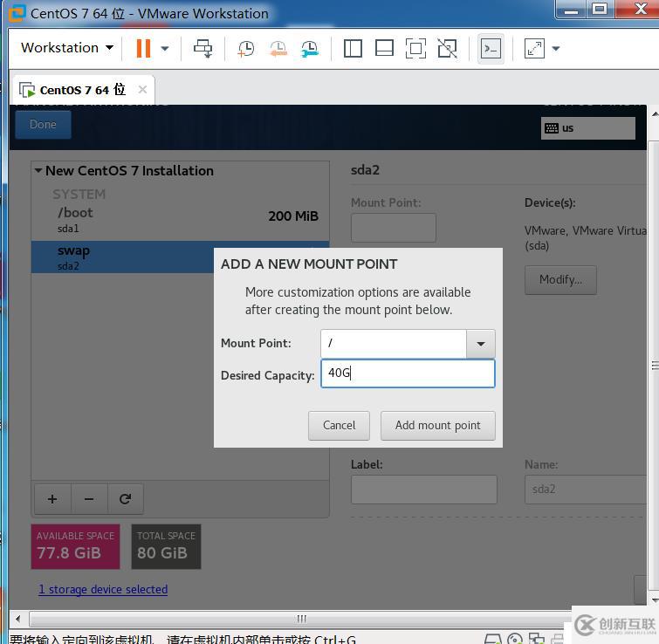
Task: Click the up arrow of the vertical scrollbar
Action: coord(654,114)
